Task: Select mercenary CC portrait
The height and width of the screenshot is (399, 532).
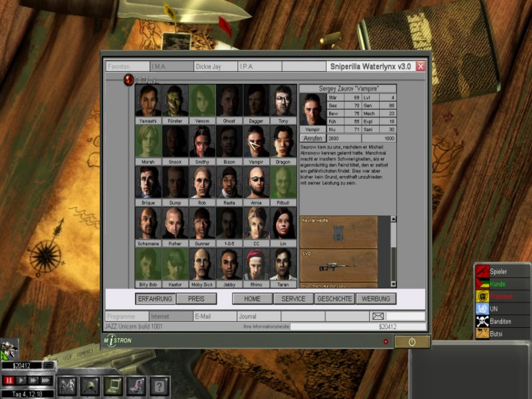Action: click(256, 224)
